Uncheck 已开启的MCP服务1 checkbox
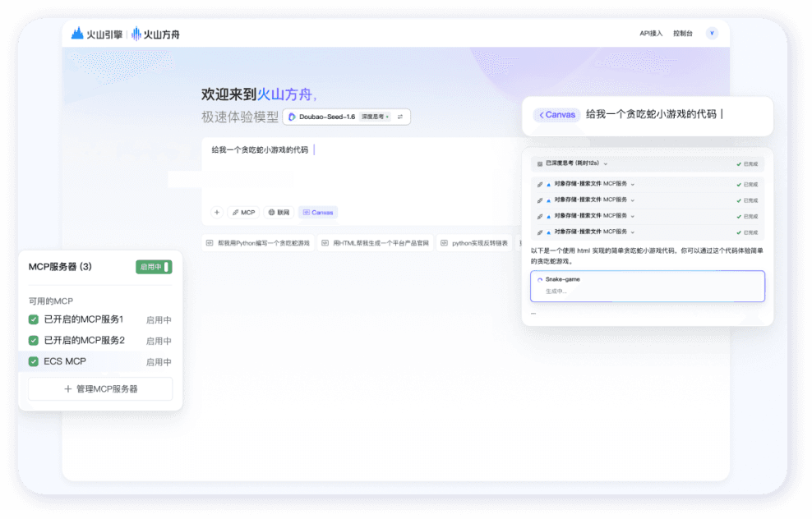The height and width of the screenshot is (519, 812). click(34, 319)
